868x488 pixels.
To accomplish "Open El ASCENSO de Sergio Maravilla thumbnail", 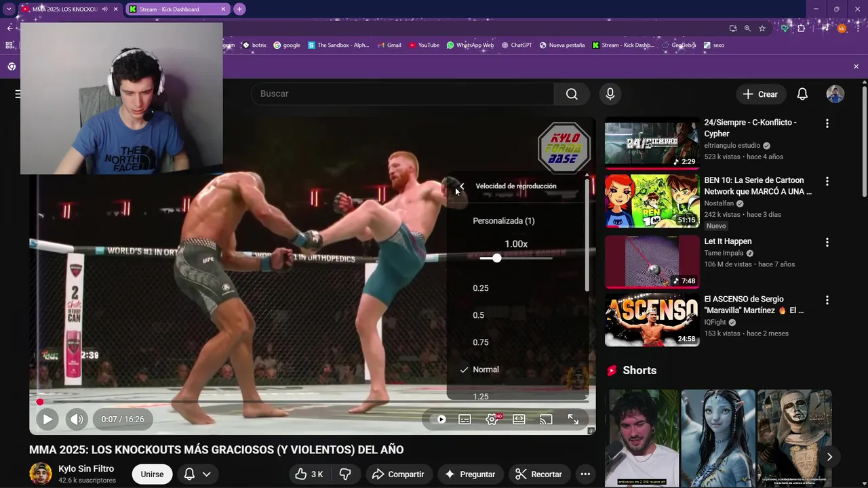I will click(652, 319).
